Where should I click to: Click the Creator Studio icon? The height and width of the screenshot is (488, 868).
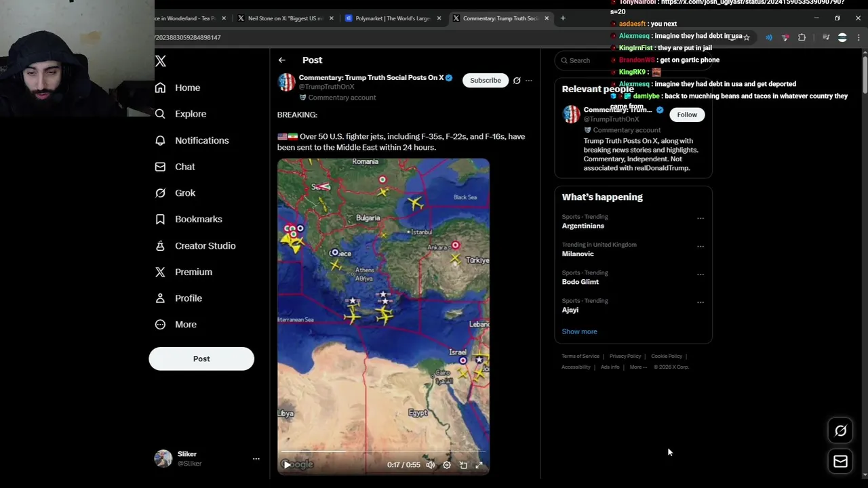coord(160,245)
